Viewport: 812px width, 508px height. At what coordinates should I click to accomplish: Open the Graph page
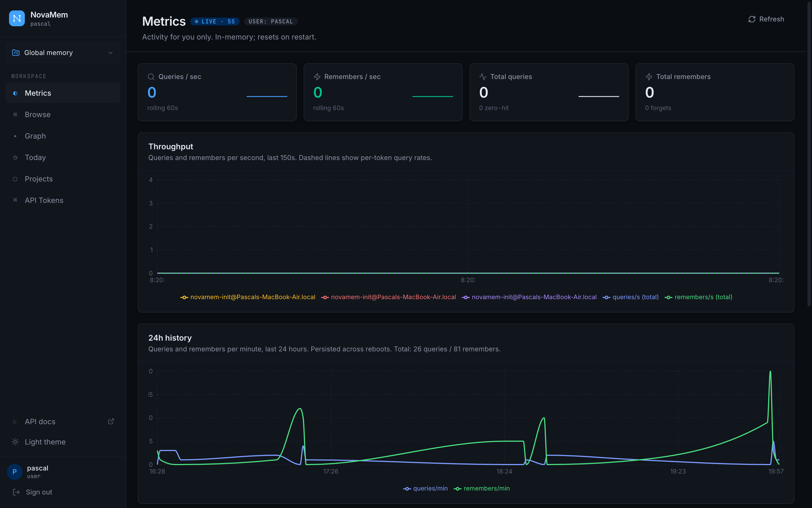(63, 136)
